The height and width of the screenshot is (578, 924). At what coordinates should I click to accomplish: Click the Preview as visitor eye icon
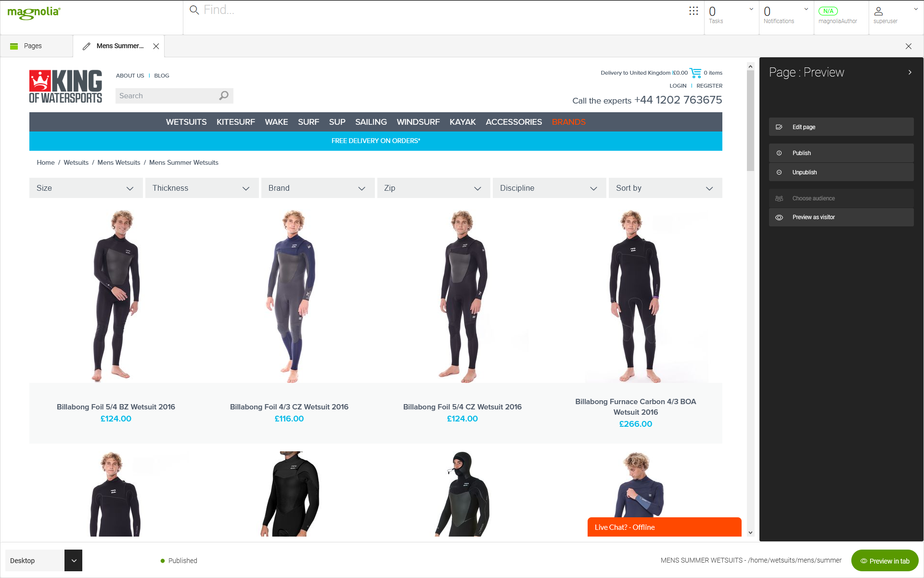pyautogui.click(x=779, y=217)
